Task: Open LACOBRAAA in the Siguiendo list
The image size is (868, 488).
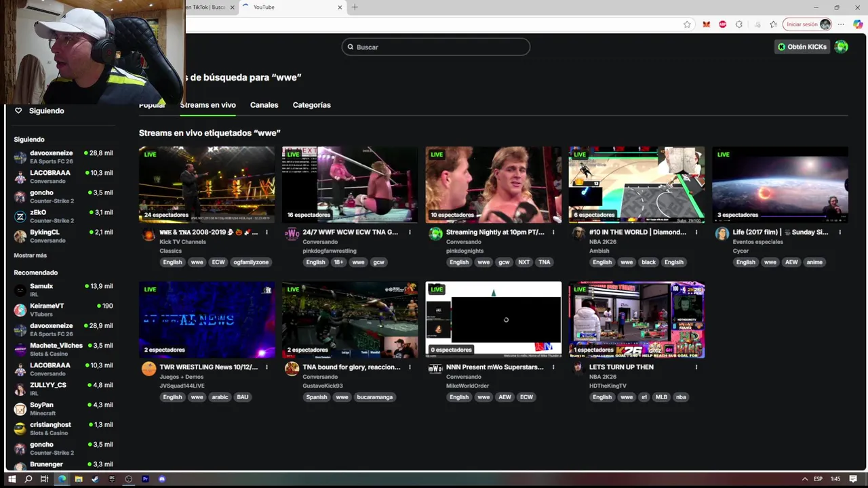Action: pos(63,177)
